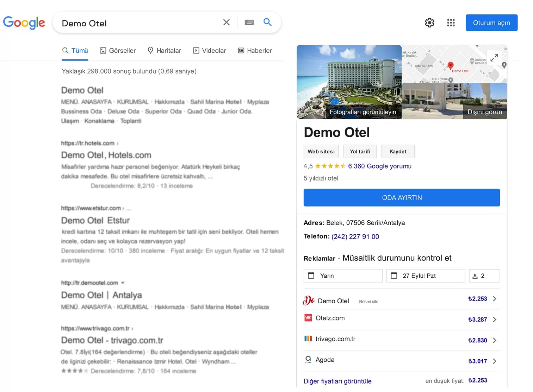The image size is (533, 392).
Task: Switch to the Videolar tab
Action: (210, 51)
